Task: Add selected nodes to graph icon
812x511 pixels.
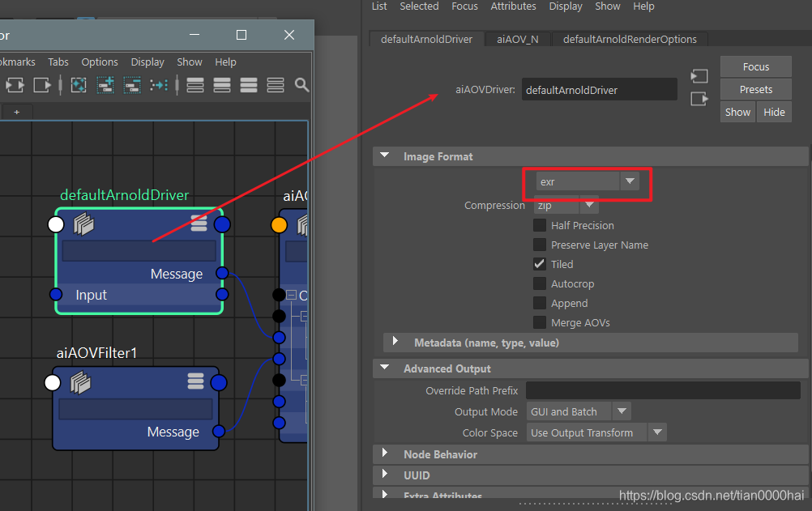Action: click(105, 85)
